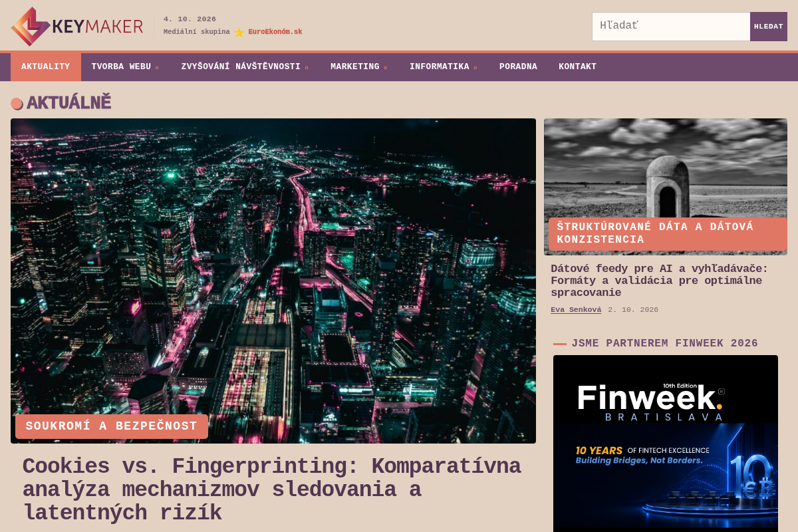This screenshot has width=798, height=532.
Task: Go to the Poradna page
Action: point(518,67)
